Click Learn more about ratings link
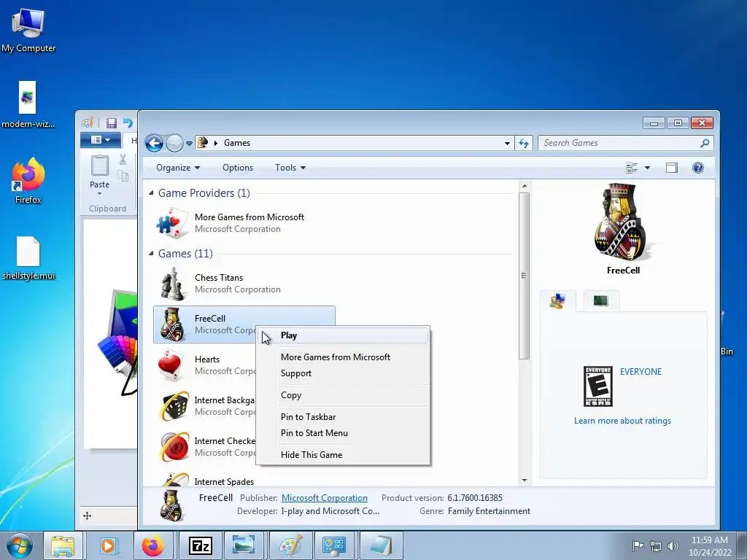 (622, 421)
